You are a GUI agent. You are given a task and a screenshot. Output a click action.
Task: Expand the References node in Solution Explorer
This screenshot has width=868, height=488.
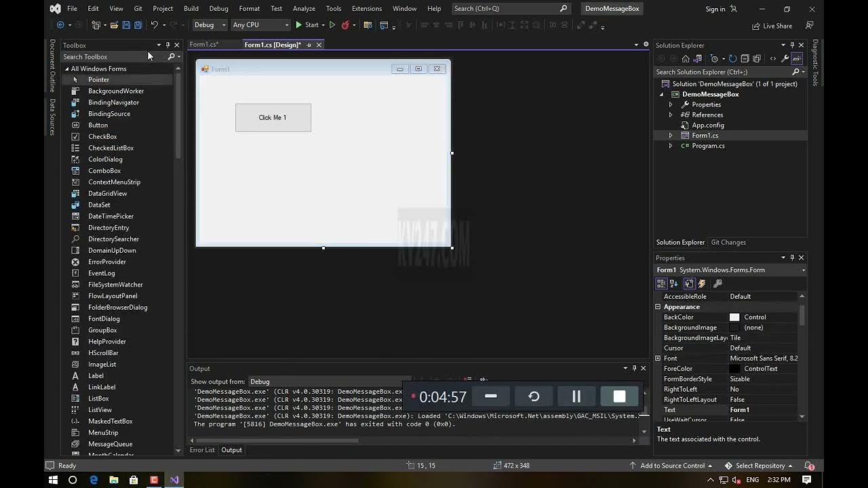coord(671,115)
